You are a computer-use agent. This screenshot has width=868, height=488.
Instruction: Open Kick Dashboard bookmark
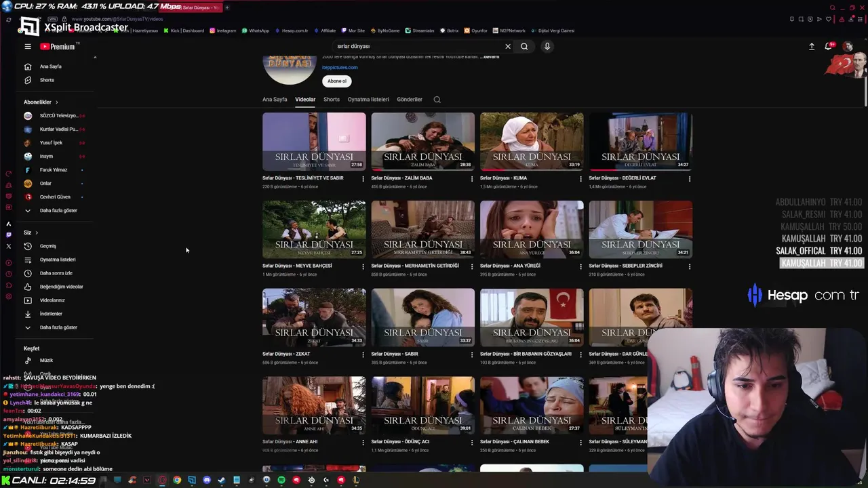click(184, 30)
